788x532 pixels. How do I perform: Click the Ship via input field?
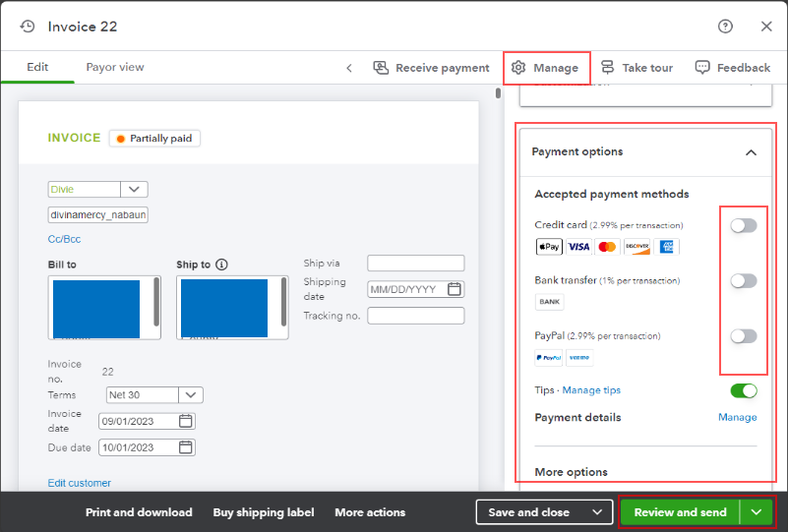tap(415, 263)
